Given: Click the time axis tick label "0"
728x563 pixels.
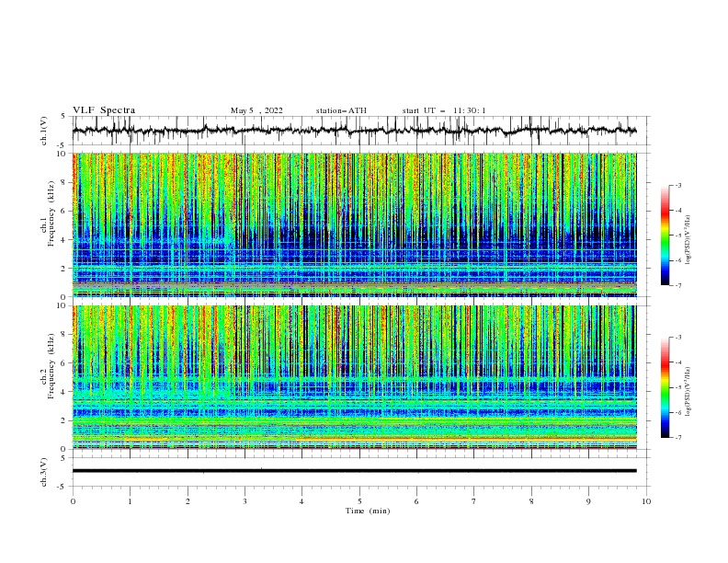Looking at the screenshot, I should 73,501.
